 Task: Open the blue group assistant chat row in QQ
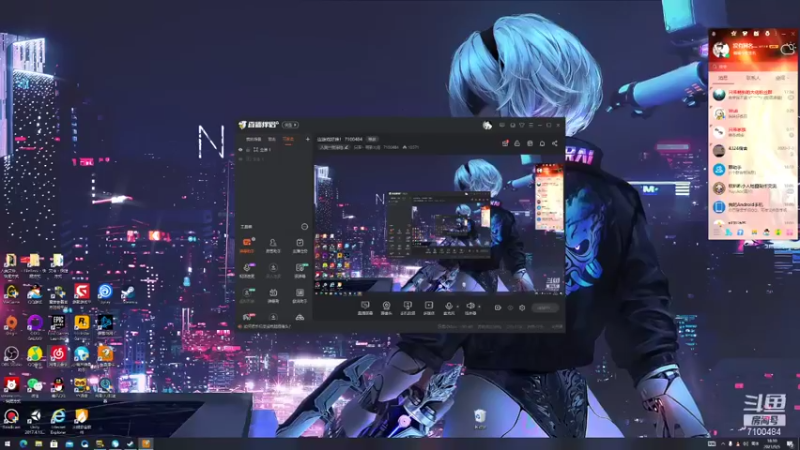click(x=753, y=169)
